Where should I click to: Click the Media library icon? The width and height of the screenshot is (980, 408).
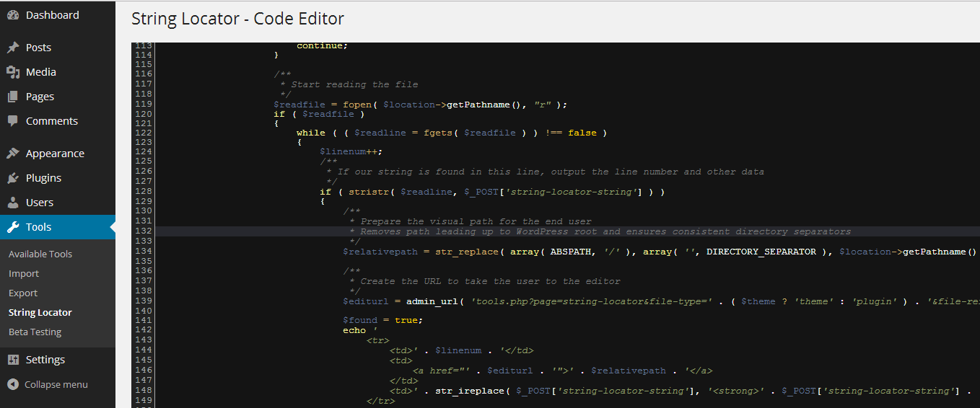[13, 72]
